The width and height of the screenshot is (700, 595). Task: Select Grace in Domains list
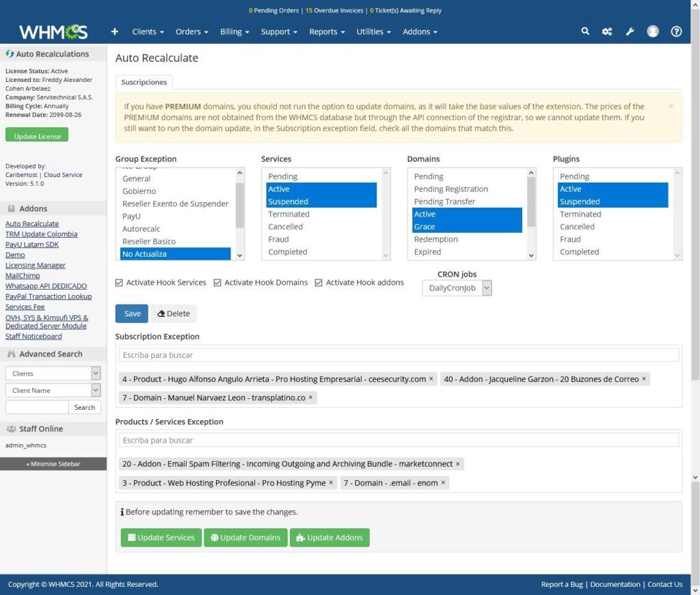[467, 227]
